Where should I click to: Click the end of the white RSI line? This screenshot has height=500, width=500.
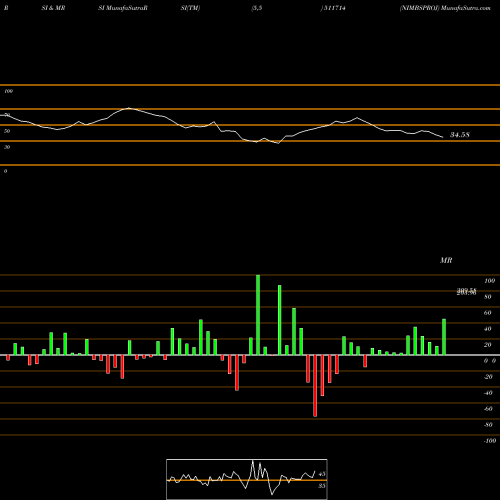443,137
